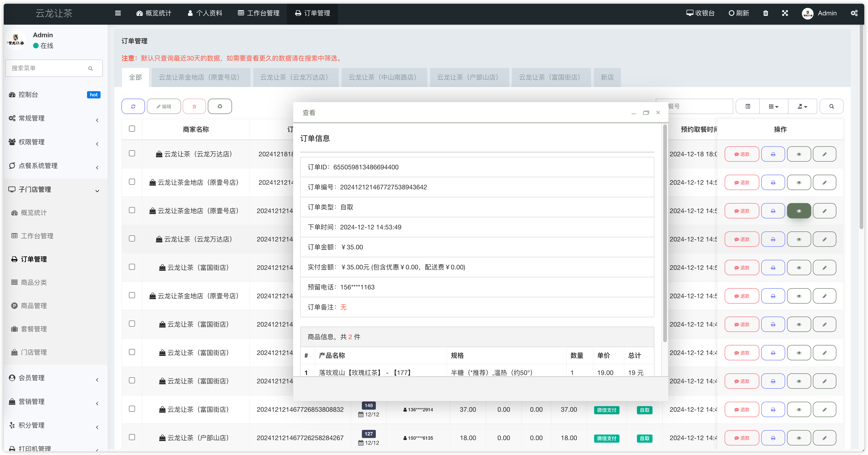
Task: Open 收银台 in top bar
Action: click(700, 13)
